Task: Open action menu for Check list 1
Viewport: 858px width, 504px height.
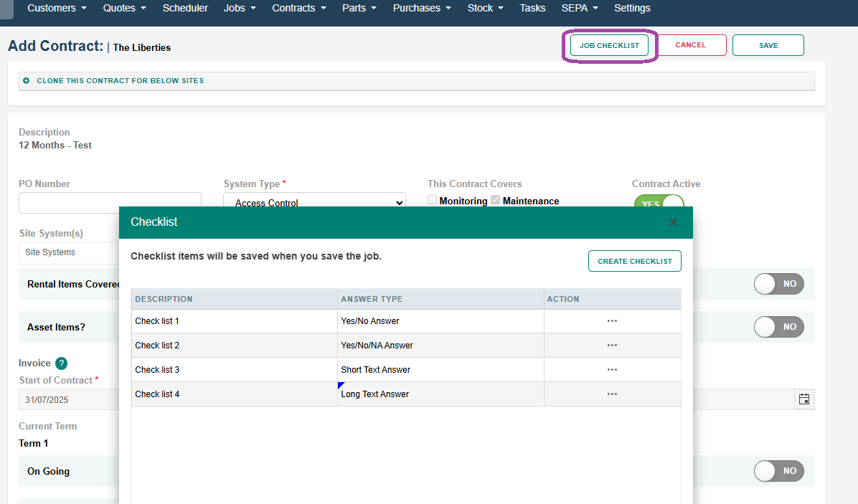Action: pyautogui.click(x=612, y=321)
